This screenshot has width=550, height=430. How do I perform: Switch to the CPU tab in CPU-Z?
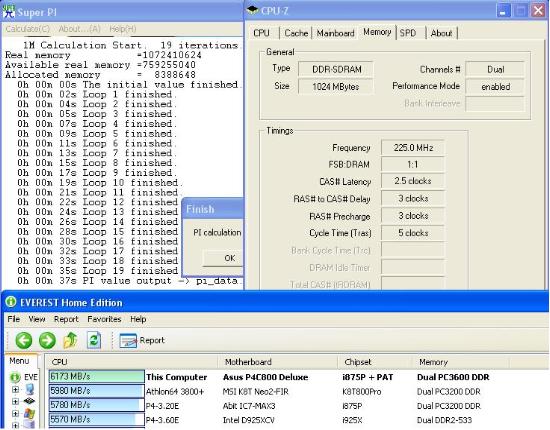click(x=262, y=33)
